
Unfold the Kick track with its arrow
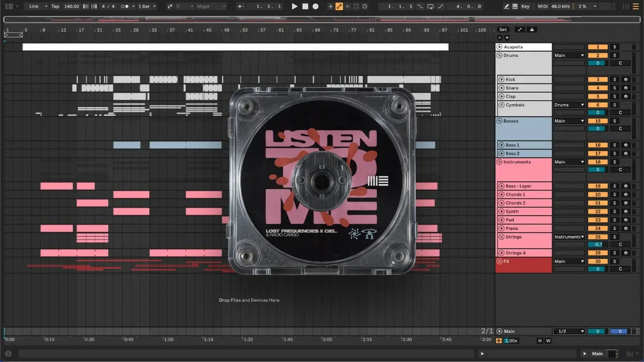[501, 79]
